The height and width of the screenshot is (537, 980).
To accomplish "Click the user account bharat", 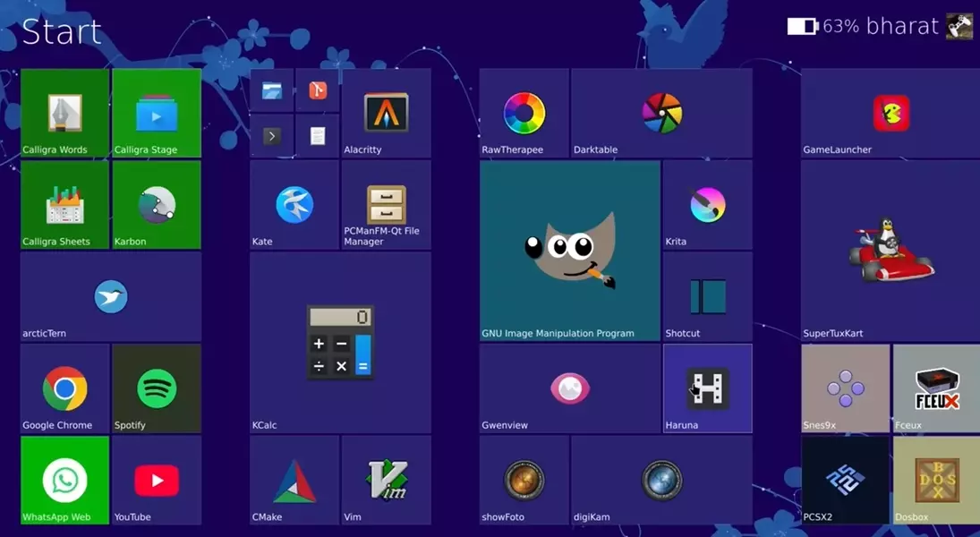I will coord(904,26).
